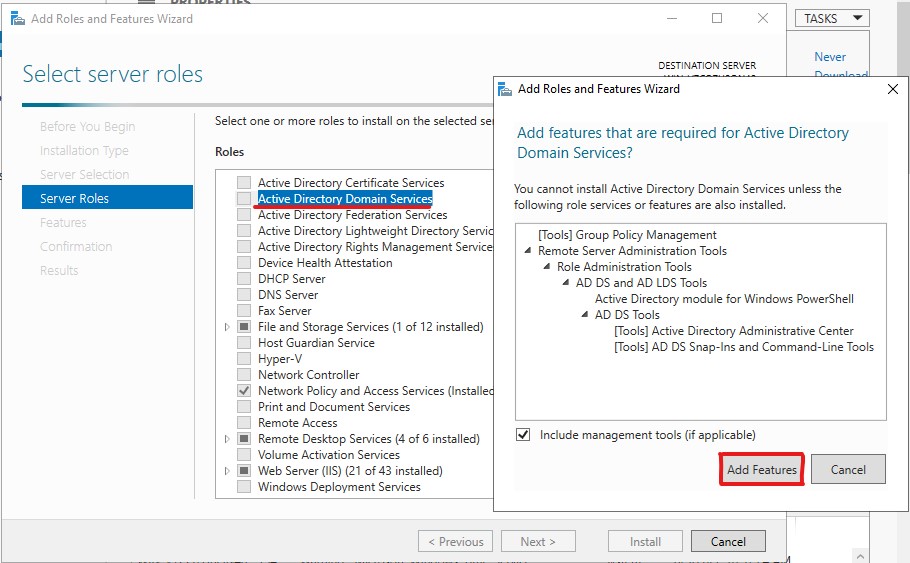Enable the DHCP Server role checkbox

(244, 279)
